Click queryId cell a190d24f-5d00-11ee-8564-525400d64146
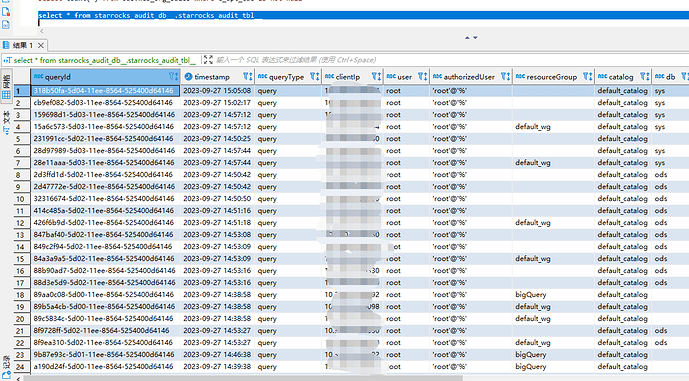This screenshot has width=689, height=381. (x=105, y=366)
